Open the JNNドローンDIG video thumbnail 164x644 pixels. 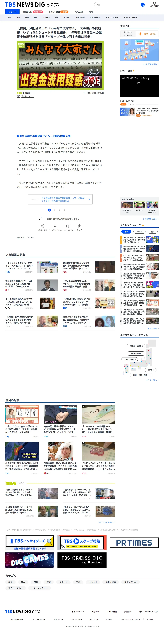point(127,205)
